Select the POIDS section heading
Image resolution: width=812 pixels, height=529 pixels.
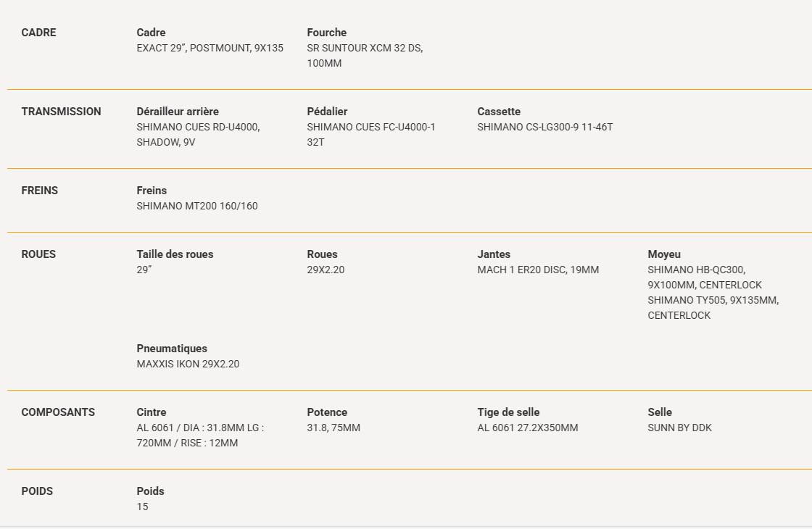click(37, 491)
